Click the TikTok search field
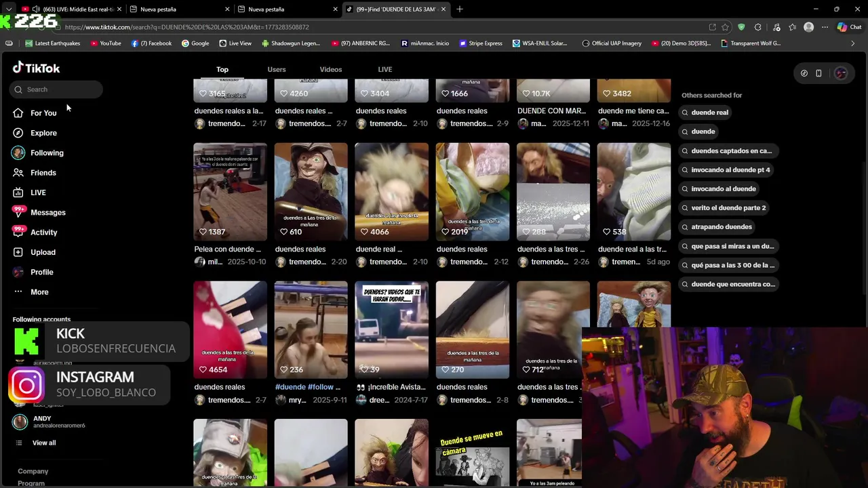 pos(56,89)
